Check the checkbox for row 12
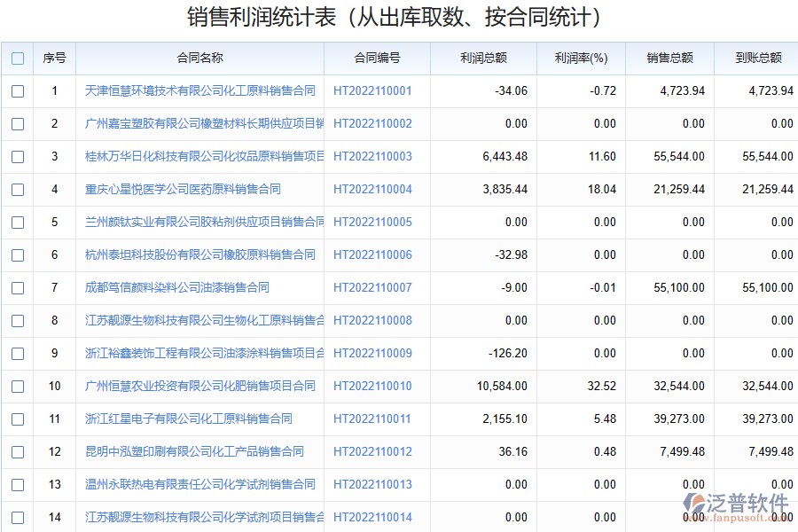Screen dimensions: 798x532 tap(17, 451)
